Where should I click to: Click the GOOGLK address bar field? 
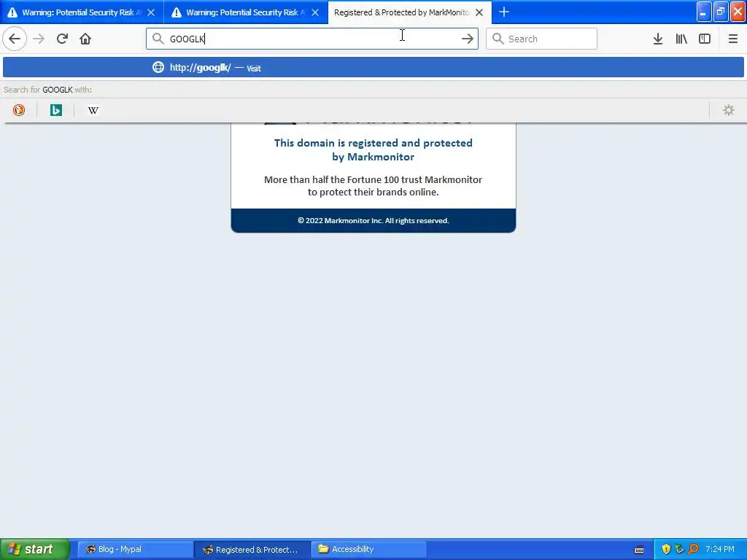pyautogui.click(x=312, y=39)
